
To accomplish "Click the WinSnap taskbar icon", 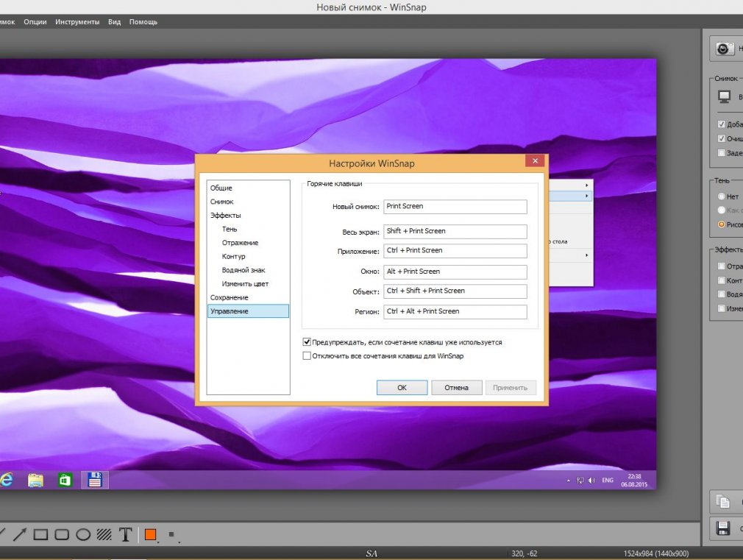I will click(95, 480).
